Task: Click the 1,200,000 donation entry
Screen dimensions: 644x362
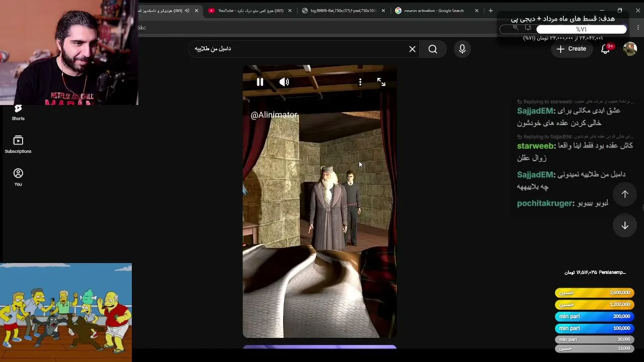Action: coord(595,305)
